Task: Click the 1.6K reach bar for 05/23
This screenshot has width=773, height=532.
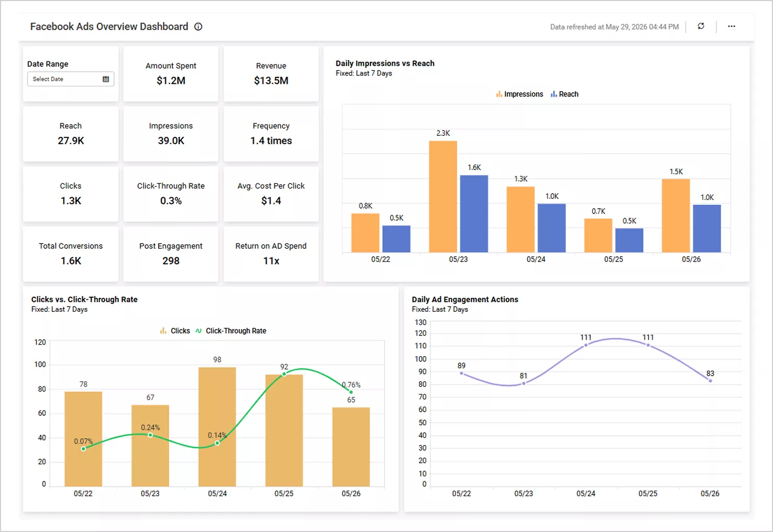Action: pyautogui.click(x=474, y=214)
